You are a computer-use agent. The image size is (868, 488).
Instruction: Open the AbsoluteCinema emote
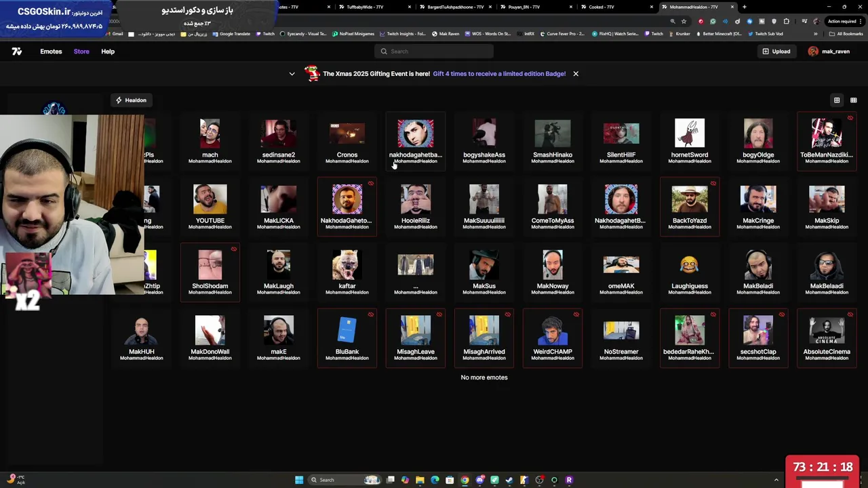pyautogui.click(x=827, y=338)
